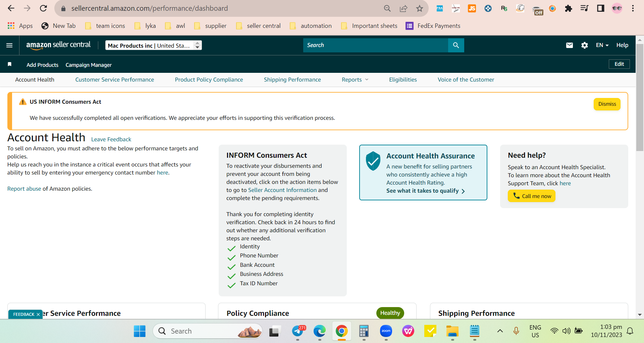
Task: Click the taskbar clock showing 1:03 pm
Action: click(606, 331)
